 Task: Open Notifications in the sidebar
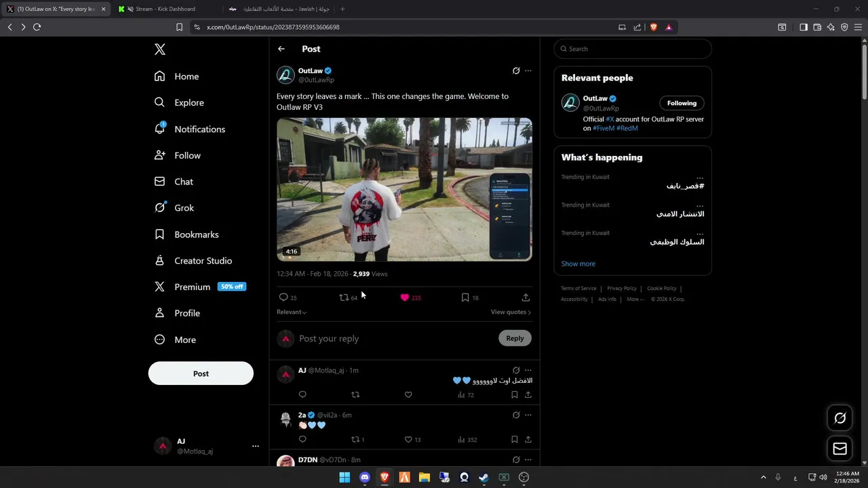(x=189, y=129)
